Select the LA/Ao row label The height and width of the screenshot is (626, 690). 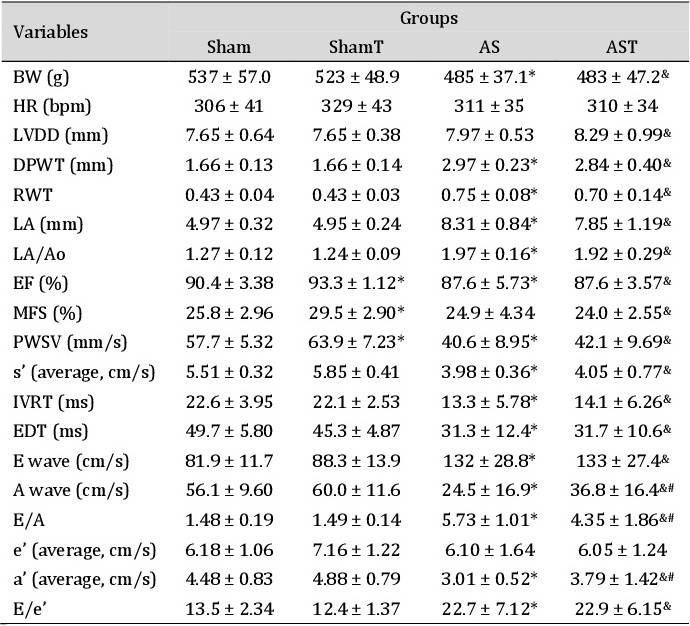[x=39, y=254]
